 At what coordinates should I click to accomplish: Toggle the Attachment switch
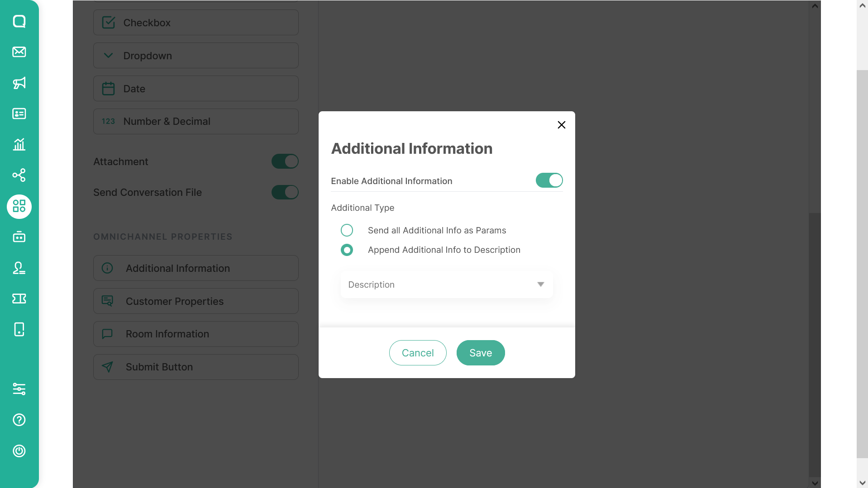285,161
